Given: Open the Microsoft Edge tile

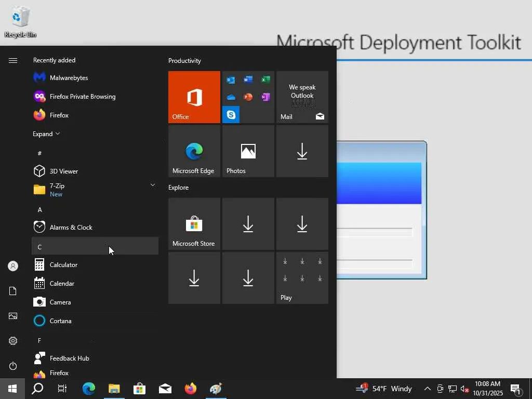Looking at the screenshot, I should pyautogui.click(x=194, y=151).
